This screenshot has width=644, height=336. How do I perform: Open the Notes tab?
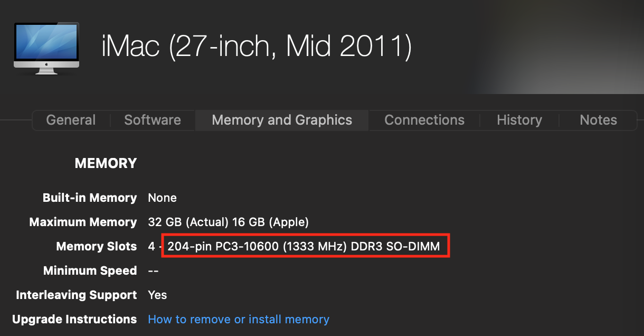coord(598,120)
